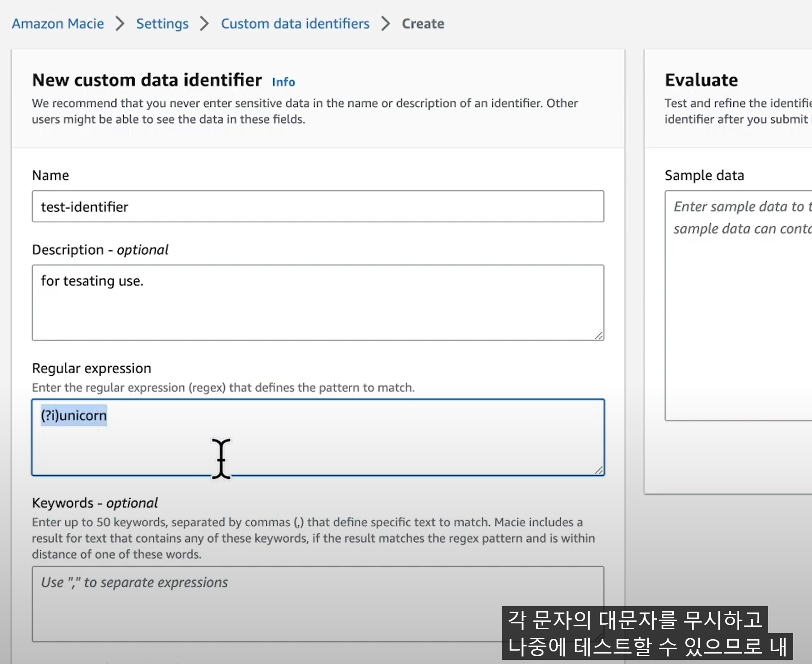Click the highlighted (?i)unicorn regex text
This screenshot has width=812, height=664.
74,415
